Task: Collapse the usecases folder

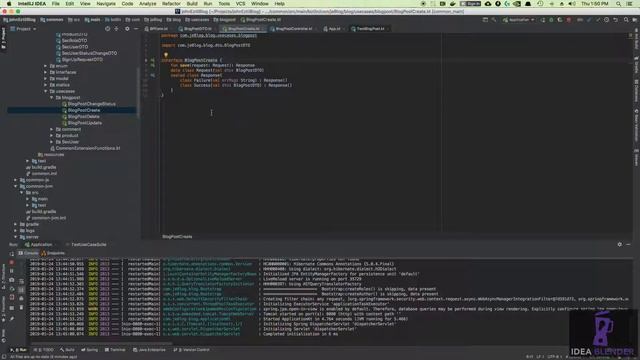Action: [46, 91]
